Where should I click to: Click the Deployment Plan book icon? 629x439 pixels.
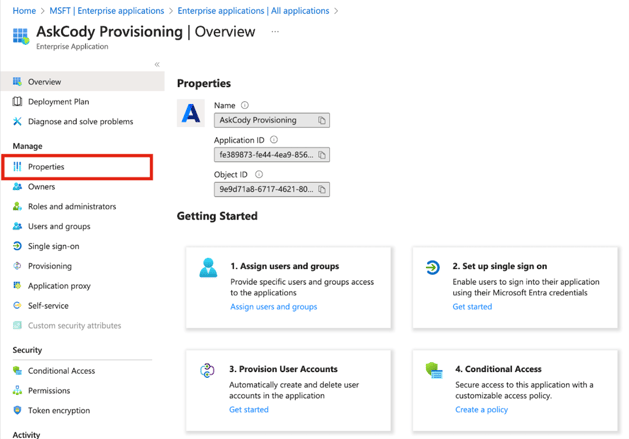click(x=17, y=102)
